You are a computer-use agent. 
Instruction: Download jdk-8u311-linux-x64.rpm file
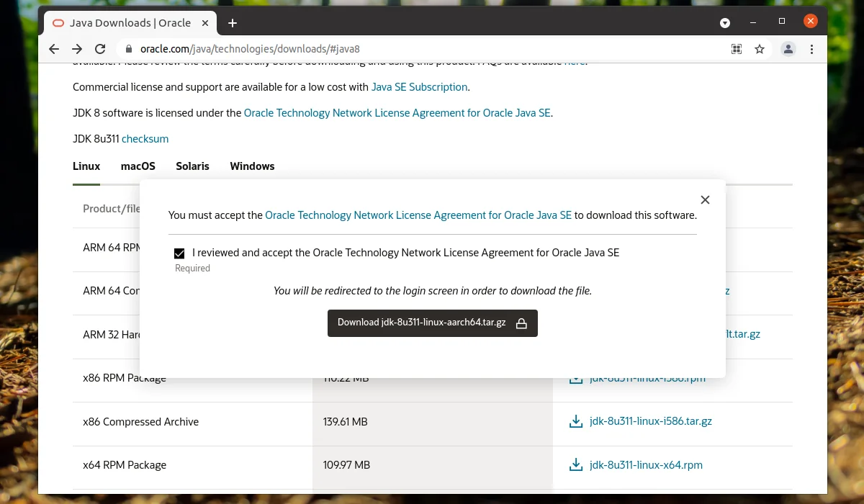click(646, 465)
